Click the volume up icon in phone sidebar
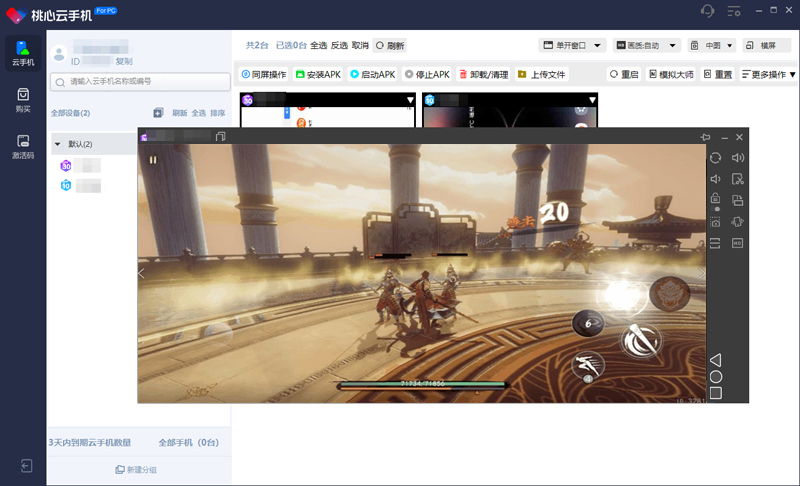Screen dimensions: 800x486 [x=738, y=158]
